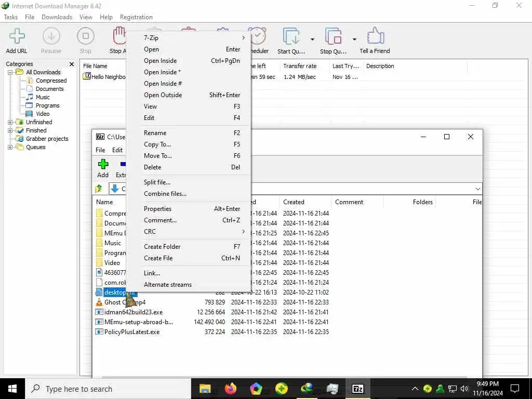The image size is (532, 399).
Task: Select Documents category in tree
Action: pos(49,89)
